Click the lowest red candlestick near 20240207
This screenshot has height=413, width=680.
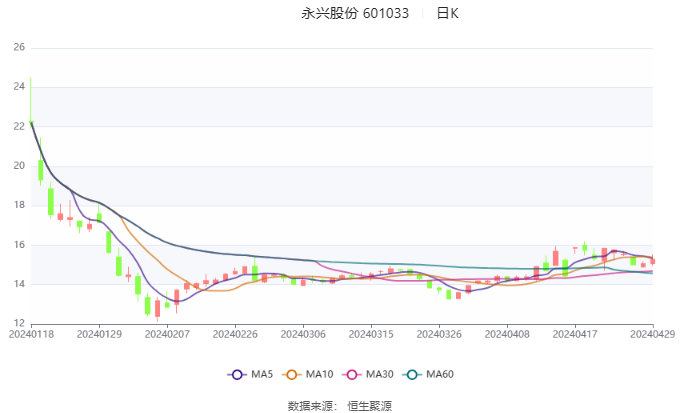tap(157, 308)
